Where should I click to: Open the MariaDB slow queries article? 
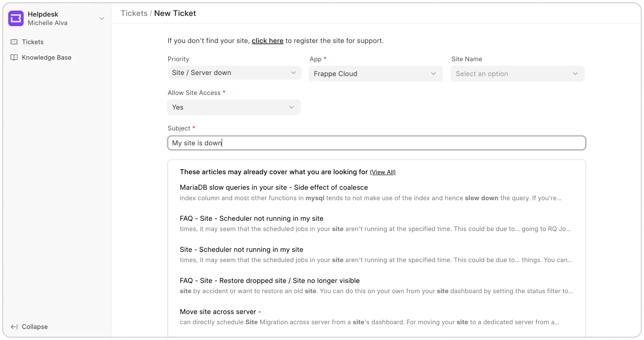click(x=274, y=187)
